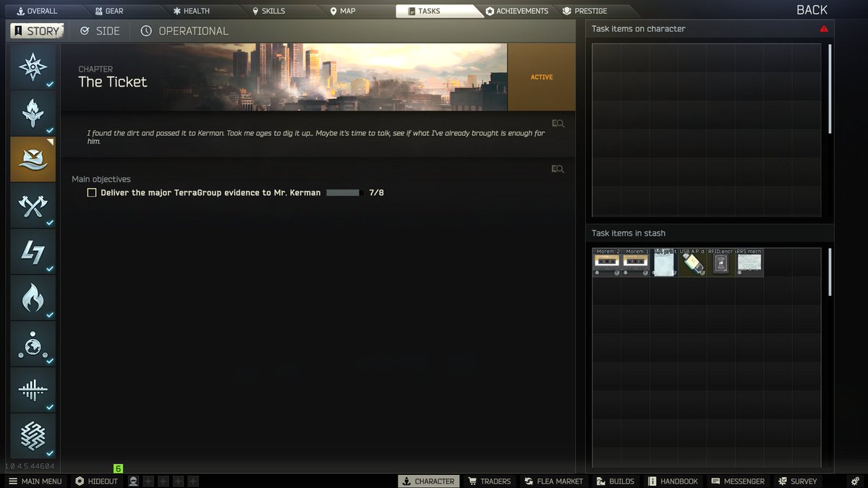Click the BACK button
This screenshot has width=868, height=488.
click(x=812, y=10)
